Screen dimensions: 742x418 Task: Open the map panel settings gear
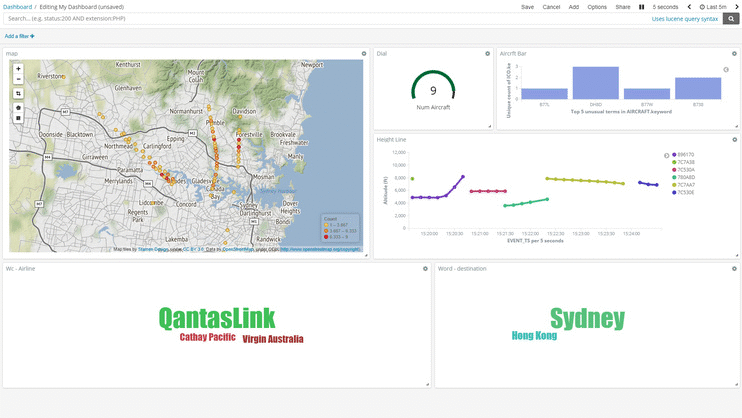coord(364,53)
